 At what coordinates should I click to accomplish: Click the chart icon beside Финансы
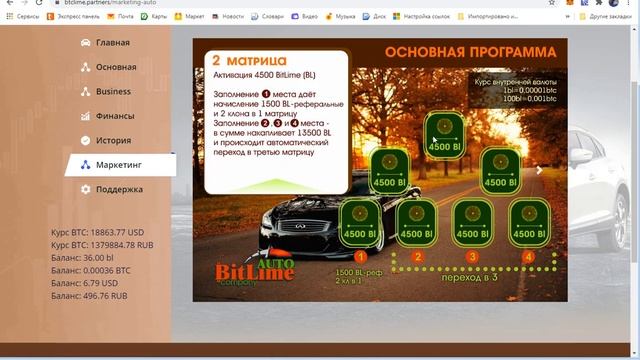pos(85,116)
